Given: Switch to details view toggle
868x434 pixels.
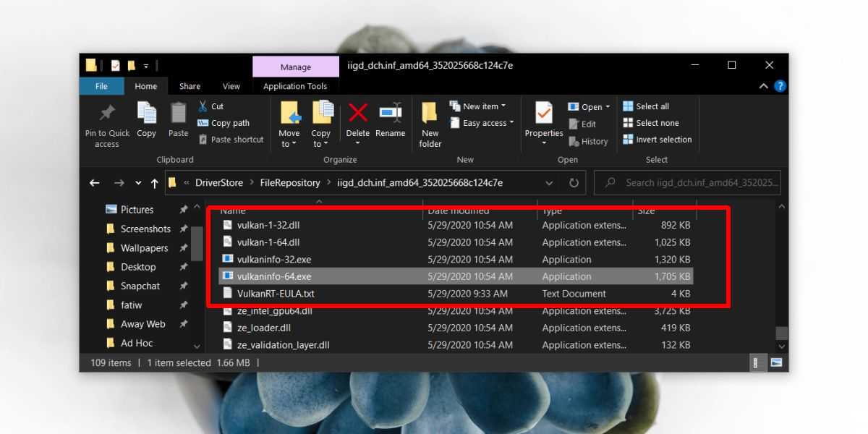Looking at the screenshot, I should pos(757,362).
